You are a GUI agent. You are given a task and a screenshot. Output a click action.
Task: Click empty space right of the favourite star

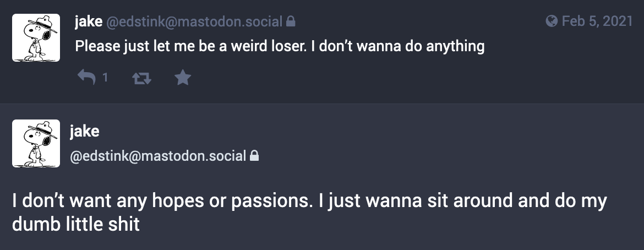pos(370,77)
